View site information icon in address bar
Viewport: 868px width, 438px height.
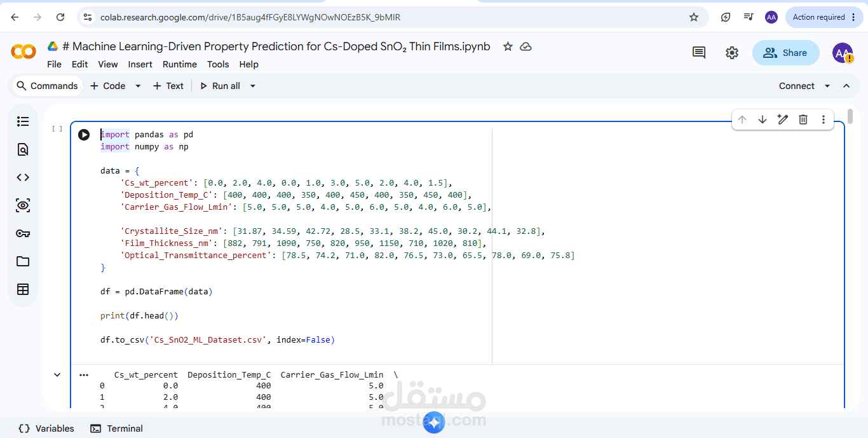[88, 17]
